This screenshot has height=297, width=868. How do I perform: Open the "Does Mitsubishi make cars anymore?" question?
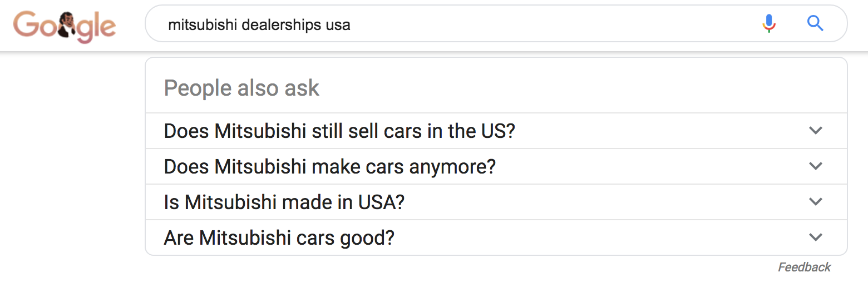(329, 167)
